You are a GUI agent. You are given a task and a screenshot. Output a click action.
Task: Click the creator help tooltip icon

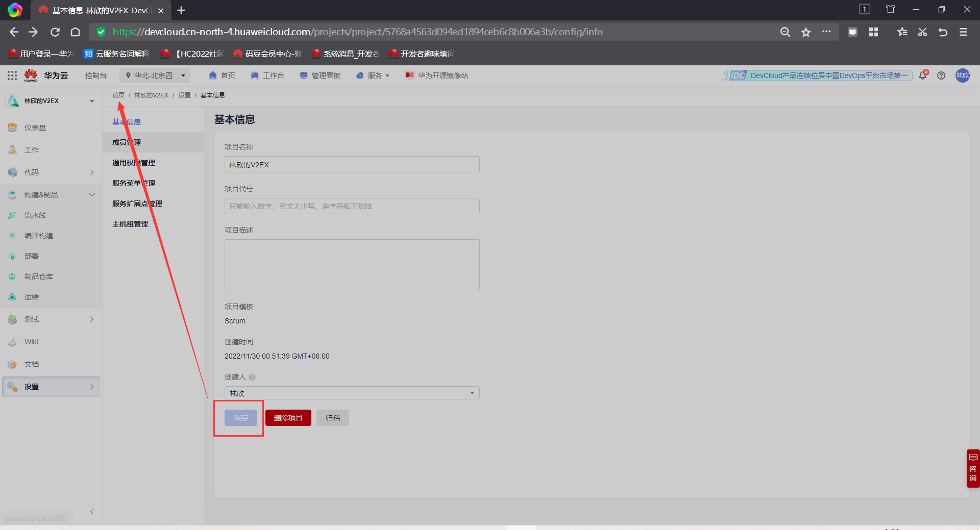click(x=252, y=377)
